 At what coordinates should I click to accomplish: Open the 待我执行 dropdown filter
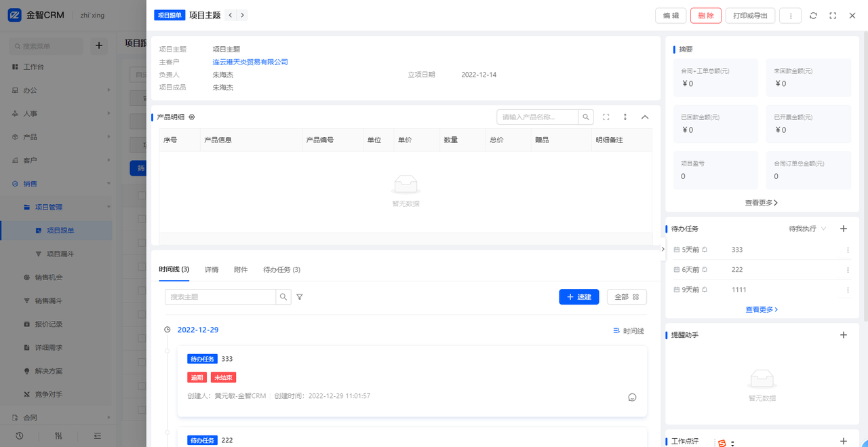pos(807,229)
